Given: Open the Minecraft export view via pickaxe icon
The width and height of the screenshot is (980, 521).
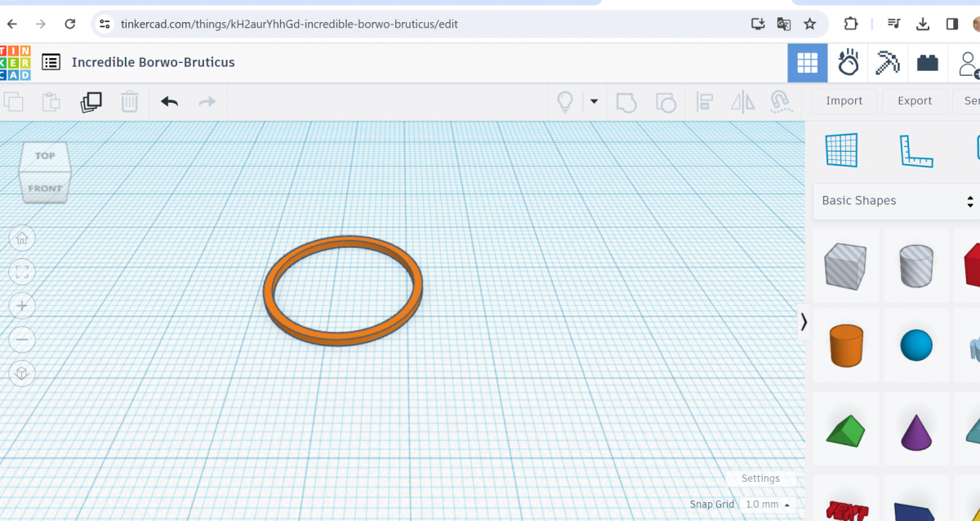Looking at the screenshot, I should coord(888,62).
